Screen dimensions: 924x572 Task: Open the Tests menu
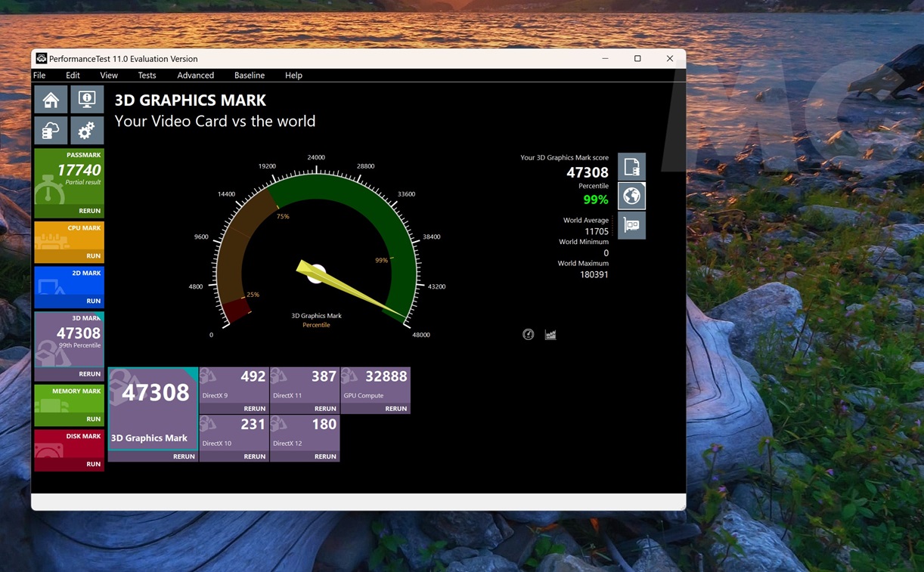147,76
